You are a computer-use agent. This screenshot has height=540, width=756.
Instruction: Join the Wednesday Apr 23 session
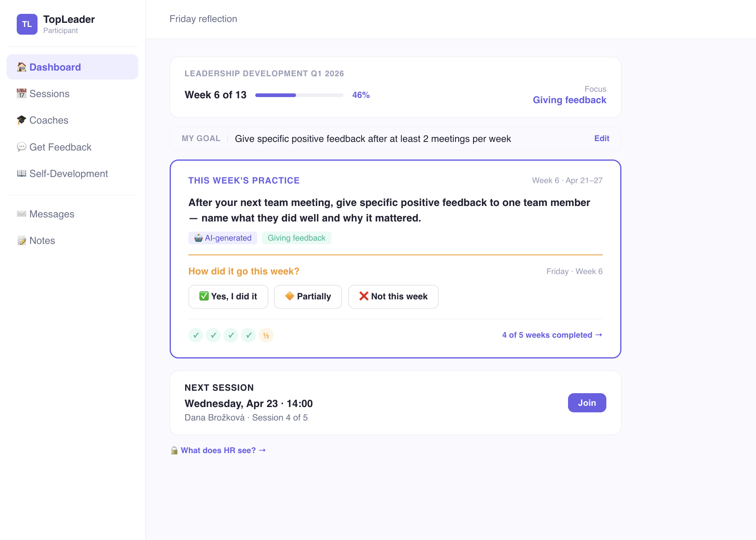(x=587, y=403)
